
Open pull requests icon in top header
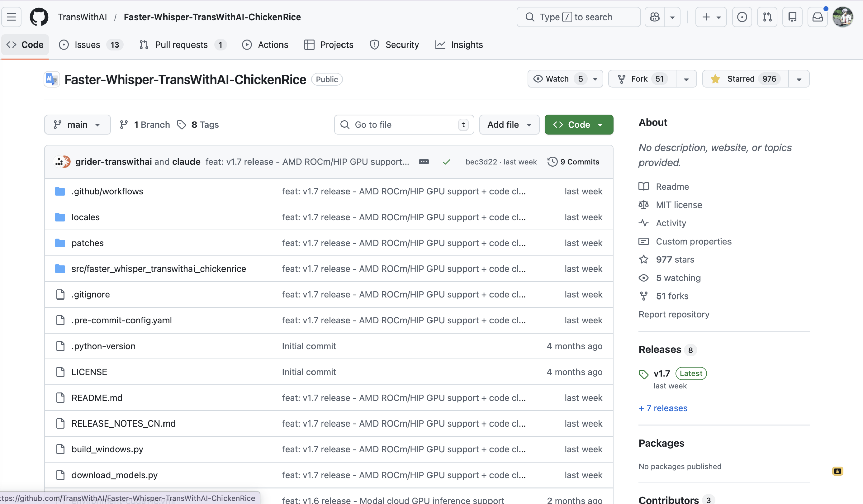point(767,17)
